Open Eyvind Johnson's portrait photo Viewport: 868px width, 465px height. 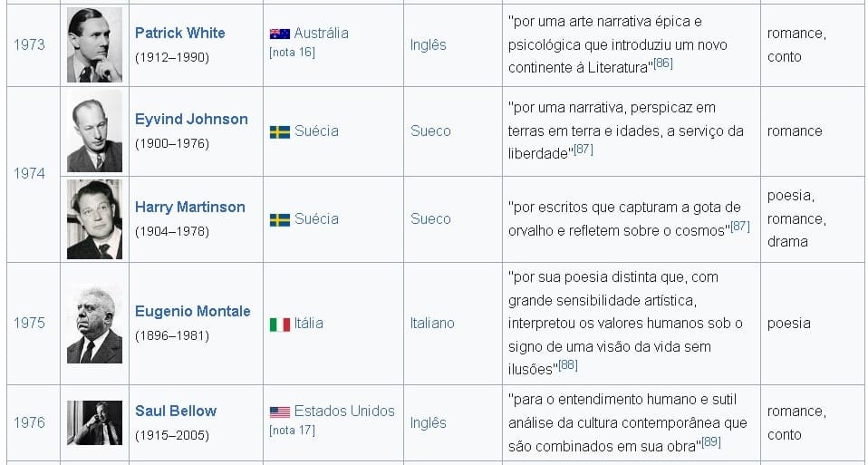click(x=94, y=131)
